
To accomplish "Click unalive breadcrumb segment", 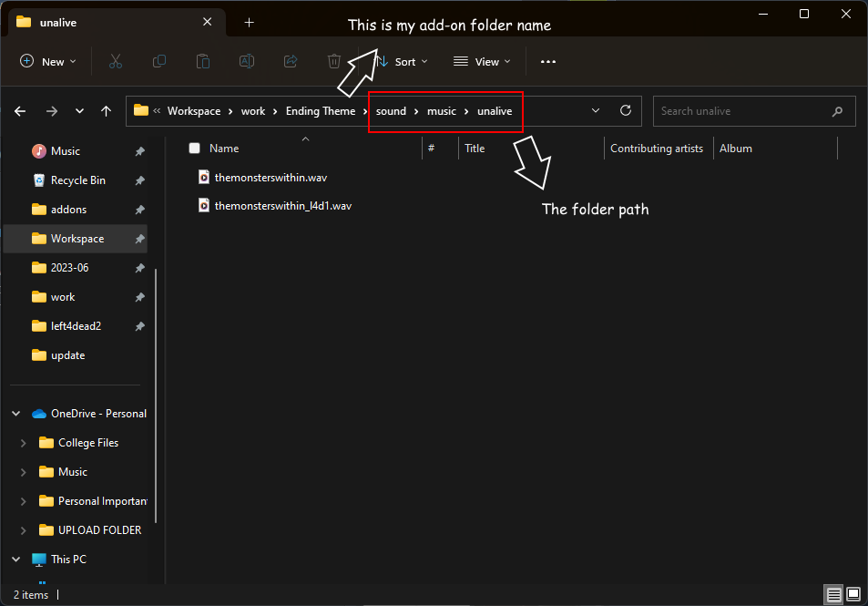I will [495, 111].
